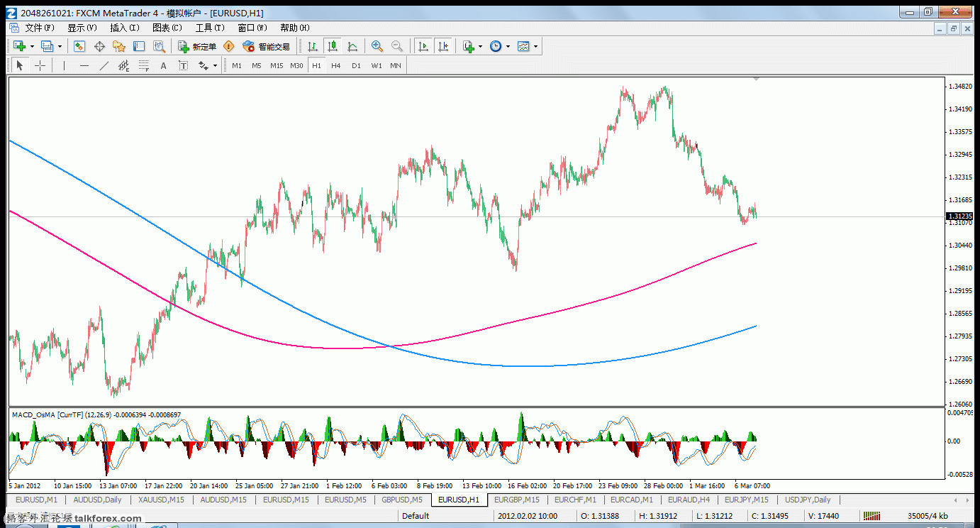Open the Market Watch panel icon
The height and width of the screenshot is (528, 980).
point(79,46)
